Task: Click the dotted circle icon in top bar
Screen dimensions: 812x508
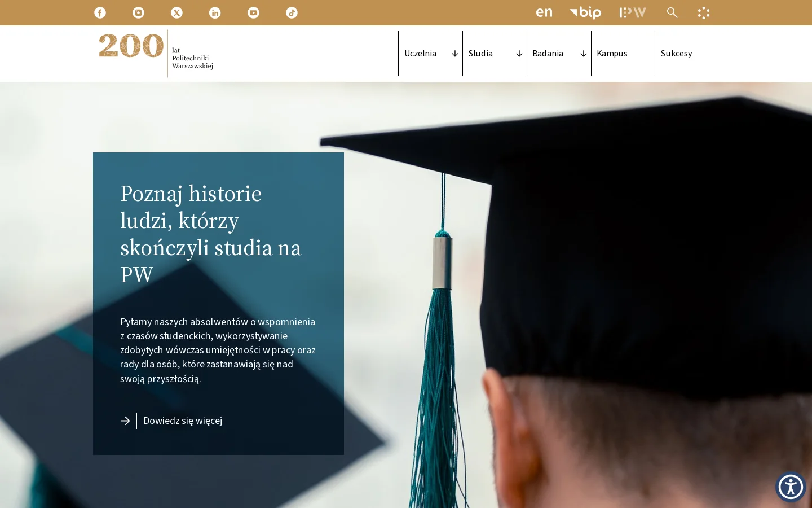Action: (703, 12)
